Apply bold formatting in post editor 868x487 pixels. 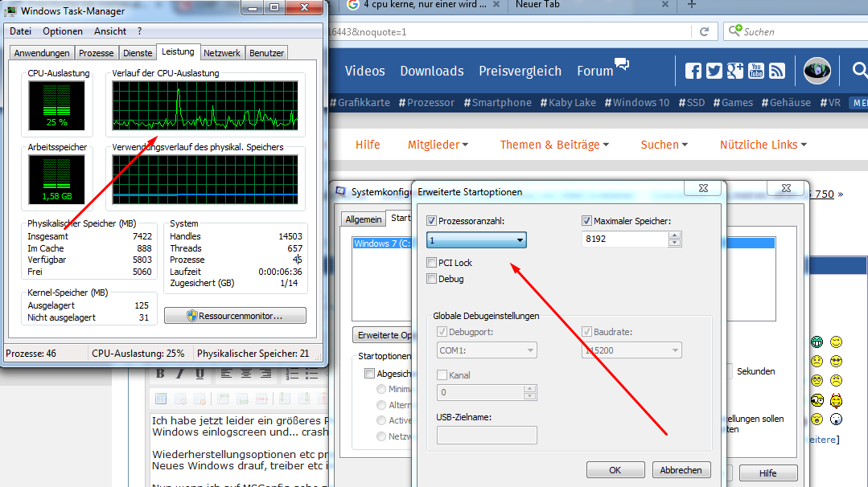(160, 374)
